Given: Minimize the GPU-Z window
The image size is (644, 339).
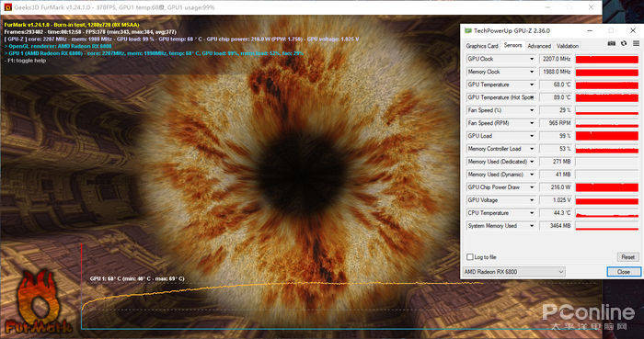Looking at the screenshot, I should coord(591,30).
